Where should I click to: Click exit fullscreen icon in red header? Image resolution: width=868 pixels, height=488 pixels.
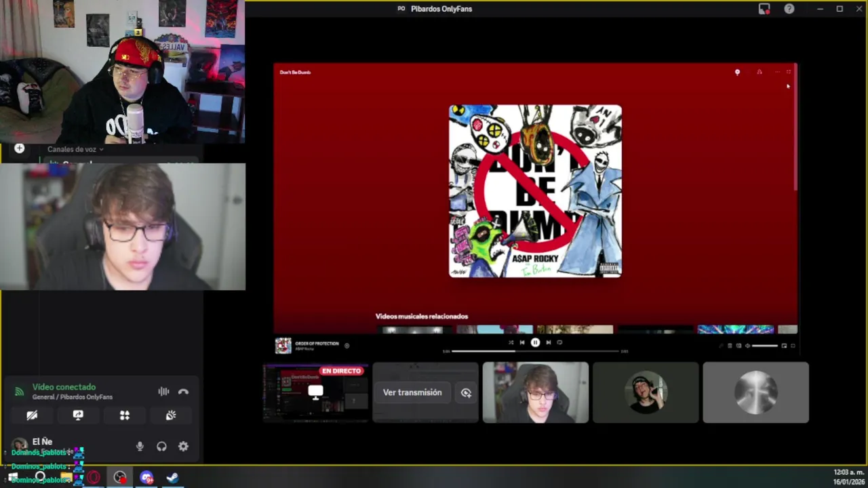[x=789, y=72]
